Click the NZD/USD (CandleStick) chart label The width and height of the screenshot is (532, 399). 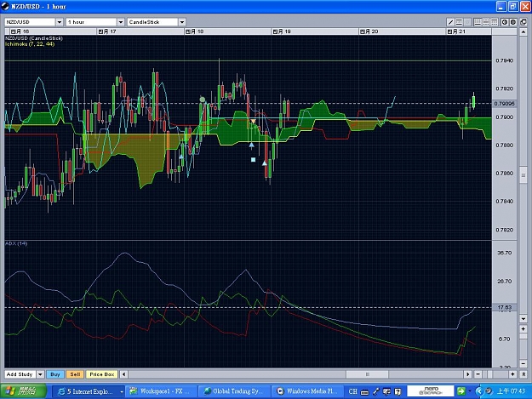(34, 38)
